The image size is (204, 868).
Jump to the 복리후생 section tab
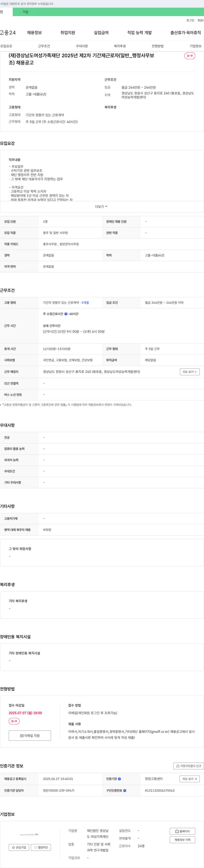tap(120, 46)
